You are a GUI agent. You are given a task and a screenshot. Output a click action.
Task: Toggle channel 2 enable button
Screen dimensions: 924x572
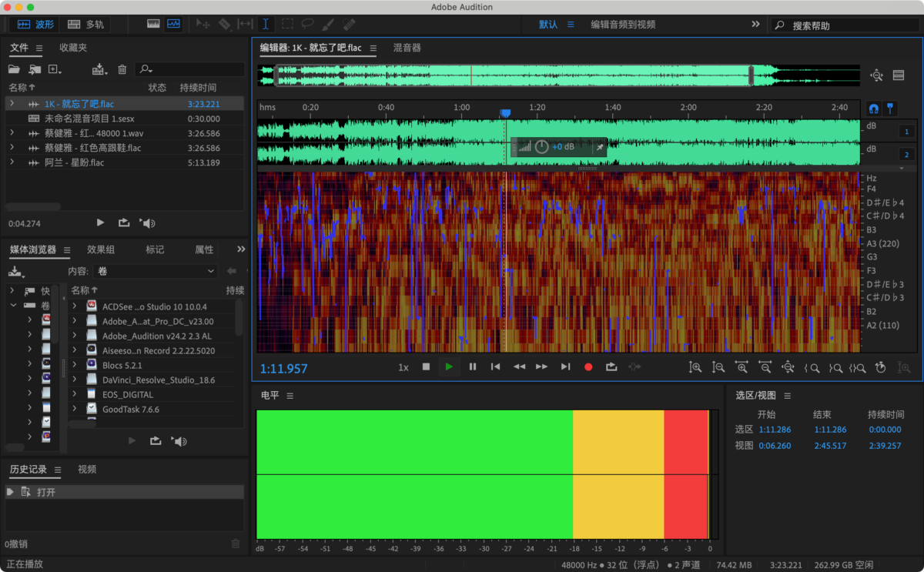[906, 155]
